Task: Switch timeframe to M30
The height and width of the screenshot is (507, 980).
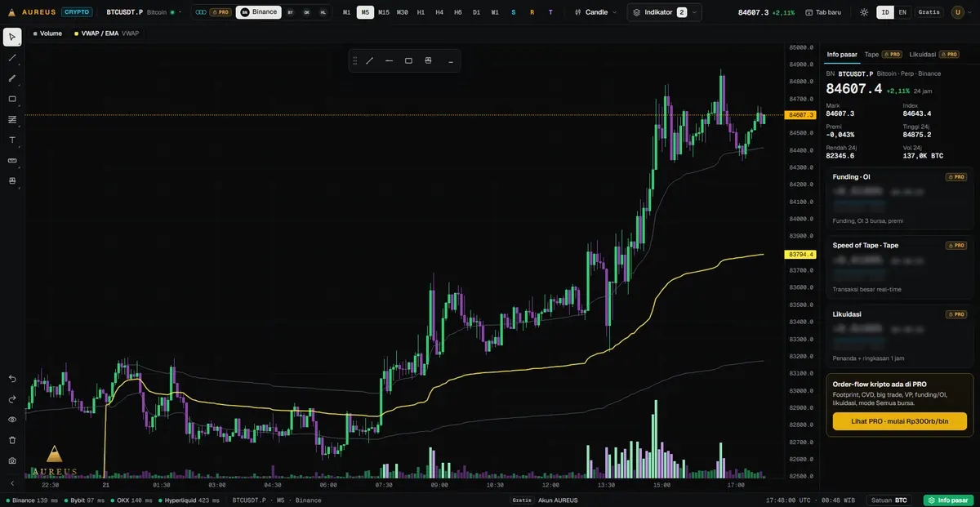Action: pyautogui.click(x=403, y=12)
